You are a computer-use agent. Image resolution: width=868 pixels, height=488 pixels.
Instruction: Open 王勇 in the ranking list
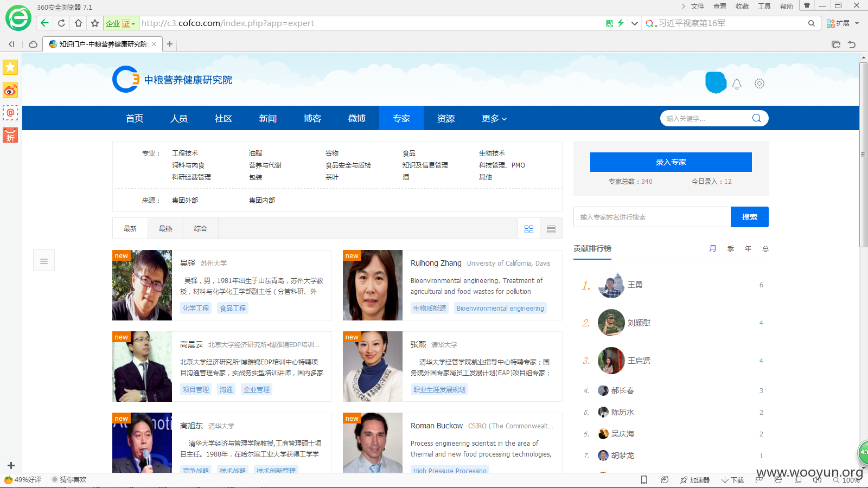pos(635,285)
